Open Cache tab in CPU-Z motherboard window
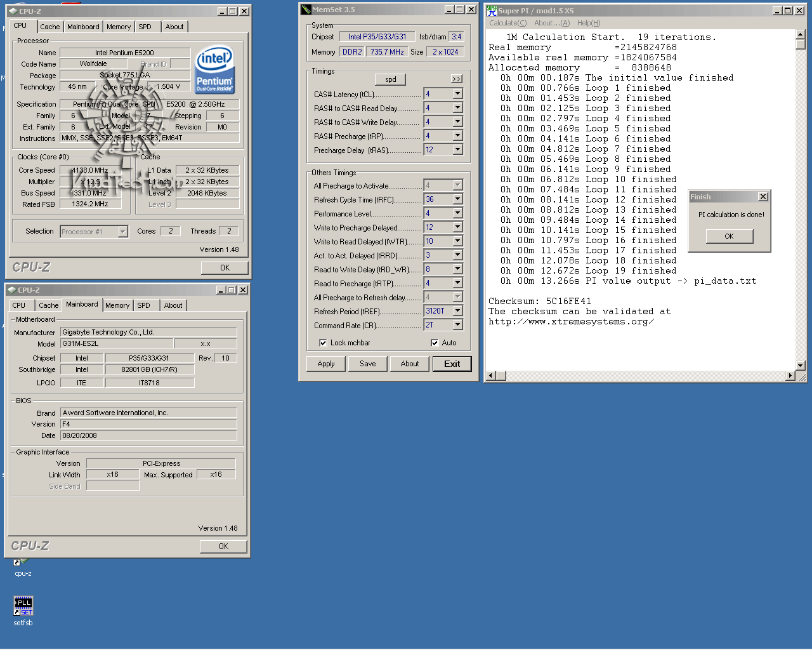The width and height of the screenshot is (812, 650). coord(49,305)
